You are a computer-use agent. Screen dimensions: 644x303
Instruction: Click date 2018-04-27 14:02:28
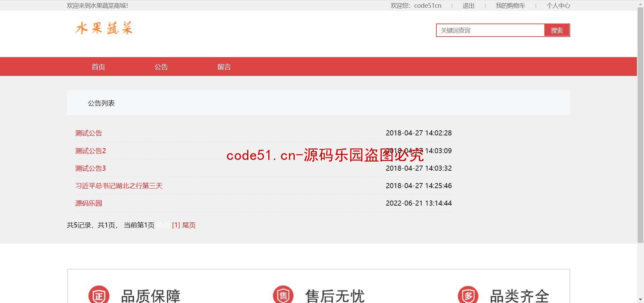(x=419, y=133)
